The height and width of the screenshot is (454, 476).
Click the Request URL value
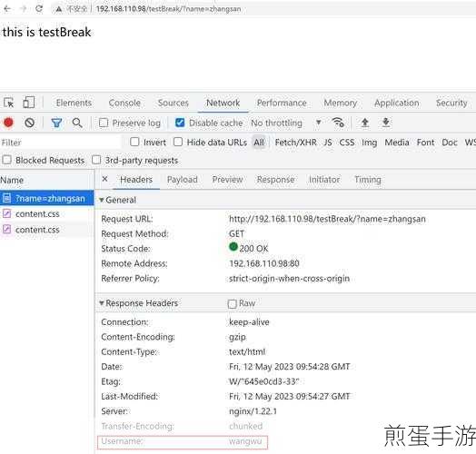click(327, 219)
